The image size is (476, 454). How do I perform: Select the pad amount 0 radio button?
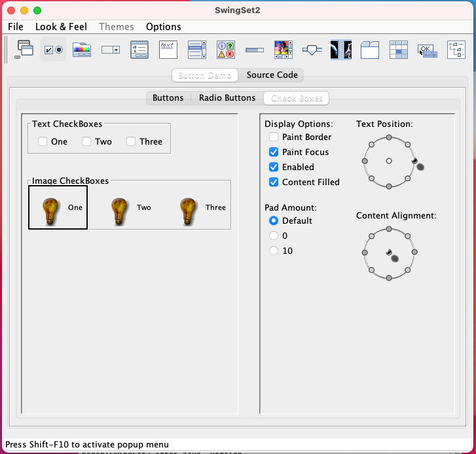point(274,236)
